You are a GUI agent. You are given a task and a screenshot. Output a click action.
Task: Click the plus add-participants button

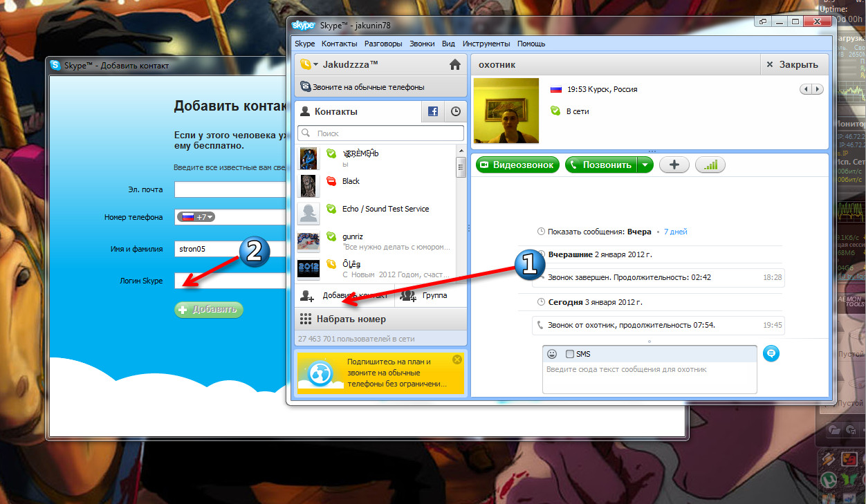(674, 165)
